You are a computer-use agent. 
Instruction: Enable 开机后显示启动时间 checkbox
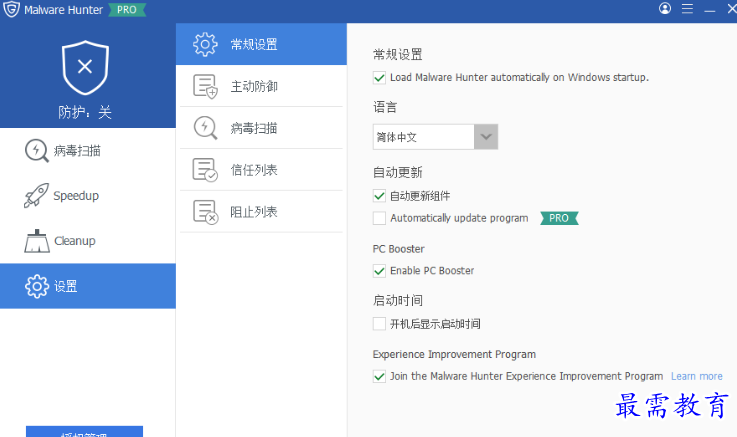pyautogui.click(x=379, y=324)
